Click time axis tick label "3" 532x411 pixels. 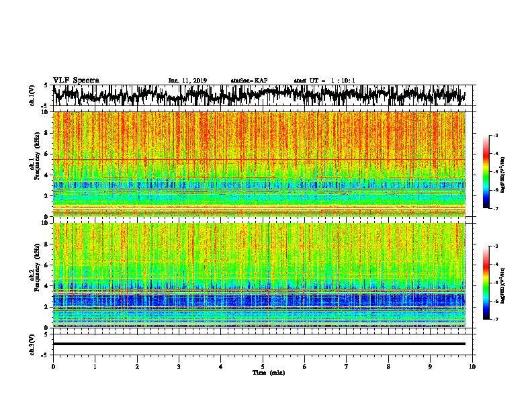[x=179, y=366]
